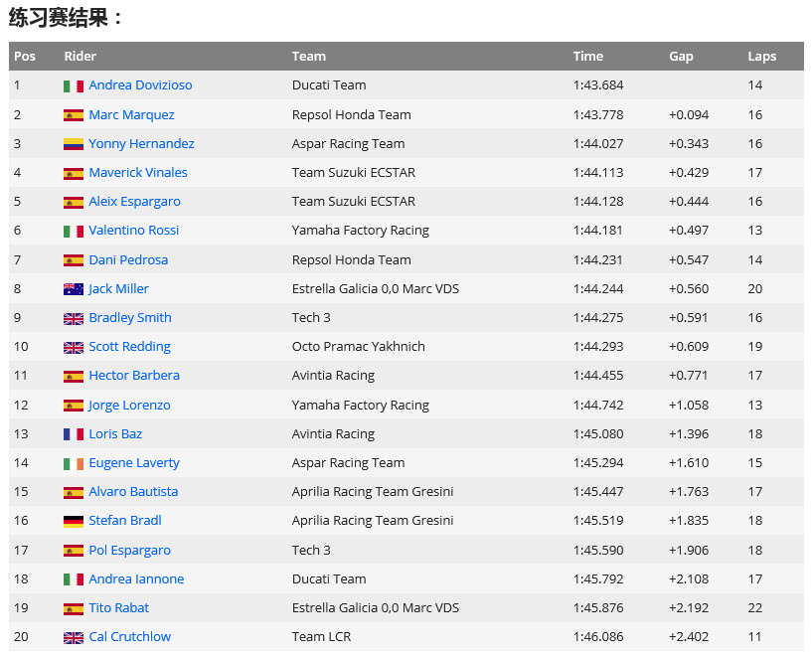Viewport: 812px width, 658px height.
Task: Click the French flag next to Loris Baz
Action: (x=73, y=434)
